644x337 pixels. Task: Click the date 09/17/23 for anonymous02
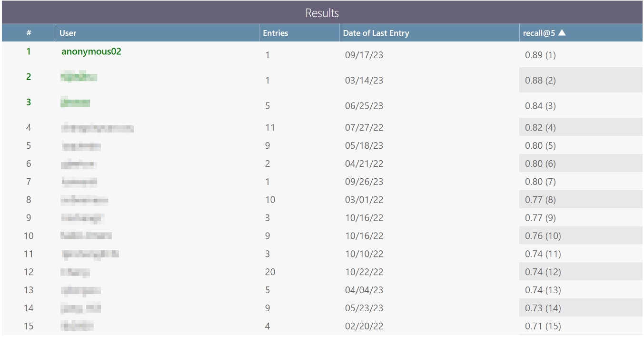pos(365,55)
